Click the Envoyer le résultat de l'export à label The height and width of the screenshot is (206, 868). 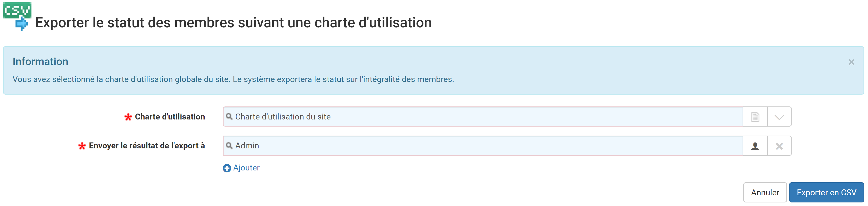[x=147, y=146]
